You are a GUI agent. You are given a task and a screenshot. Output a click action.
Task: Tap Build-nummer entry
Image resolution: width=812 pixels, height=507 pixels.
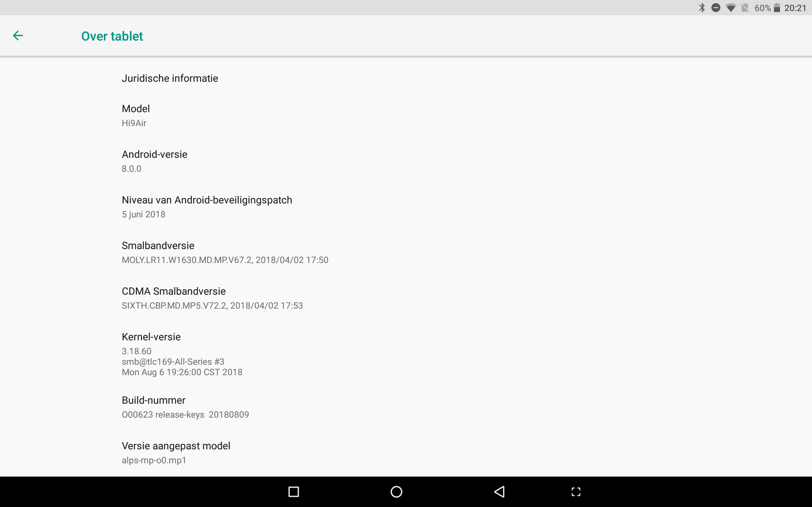[406, 407]
